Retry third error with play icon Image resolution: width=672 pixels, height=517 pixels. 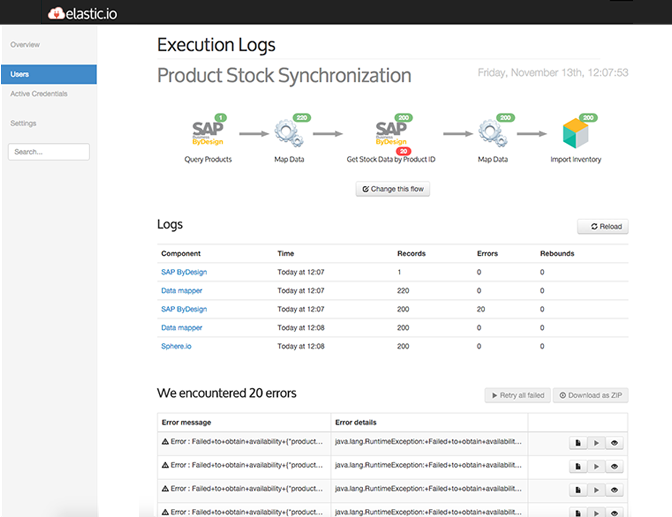(596, 490)
